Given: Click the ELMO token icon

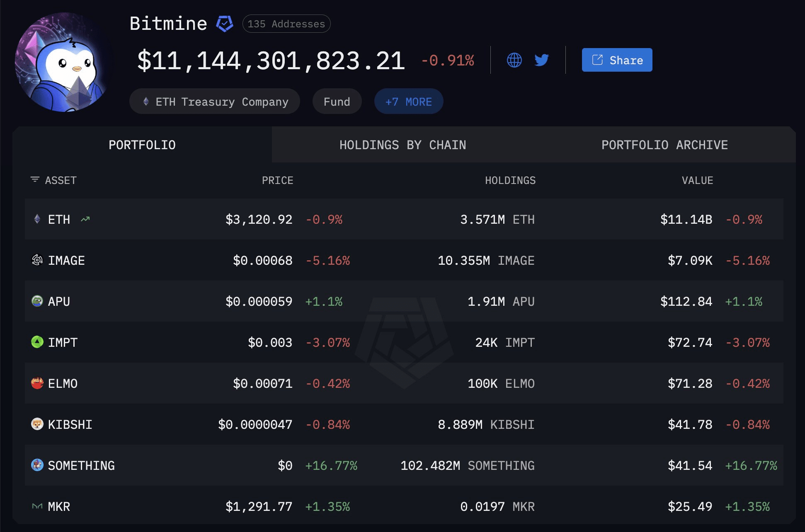Looking at the screenshot, I should tap(37, 383).
